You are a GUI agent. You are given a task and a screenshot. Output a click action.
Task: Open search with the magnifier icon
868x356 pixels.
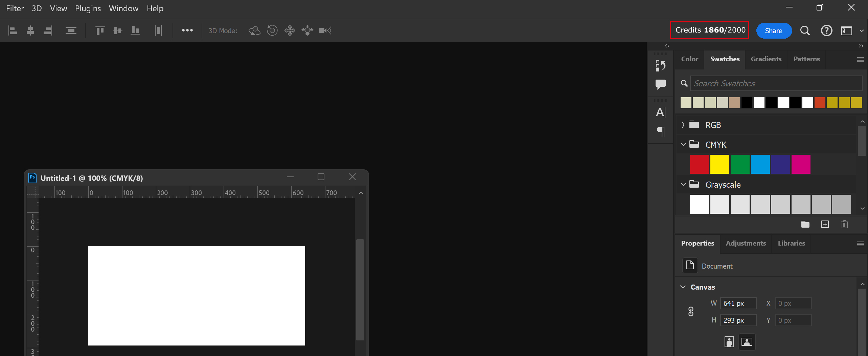click(805, 30)
